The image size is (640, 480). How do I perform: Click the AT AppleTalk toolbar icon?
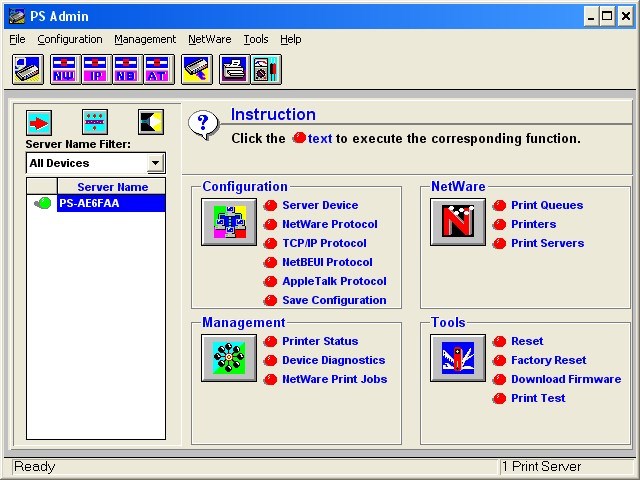(159, 69)
